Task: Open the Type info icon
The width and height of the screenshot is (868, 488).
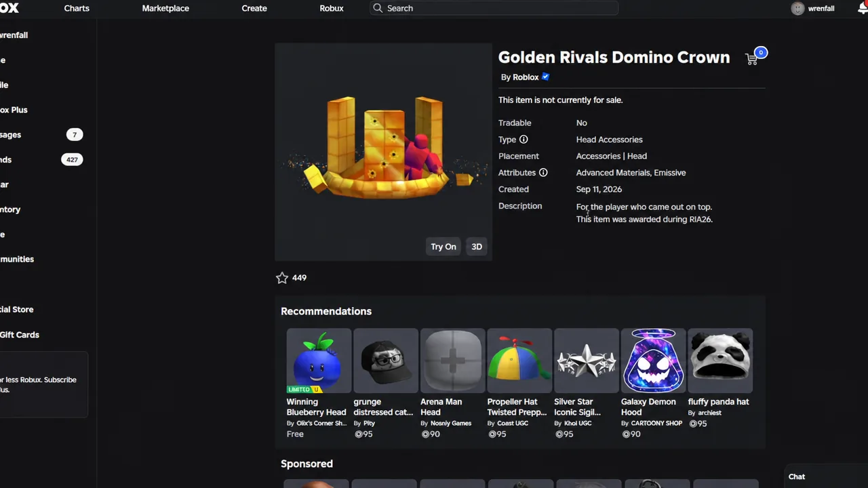Action: [524, 140]
